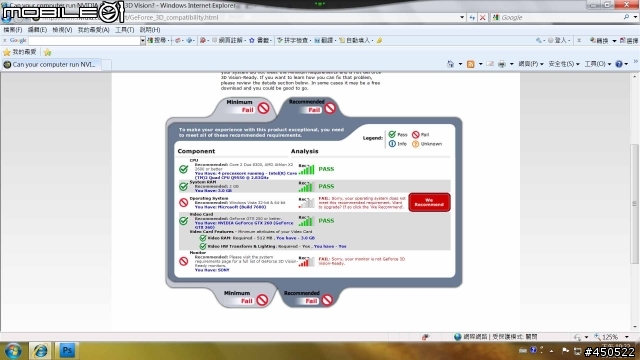Open the Windows Start orb
The height and width of the screenshot is (360, 640).
[x=13, y=351]
